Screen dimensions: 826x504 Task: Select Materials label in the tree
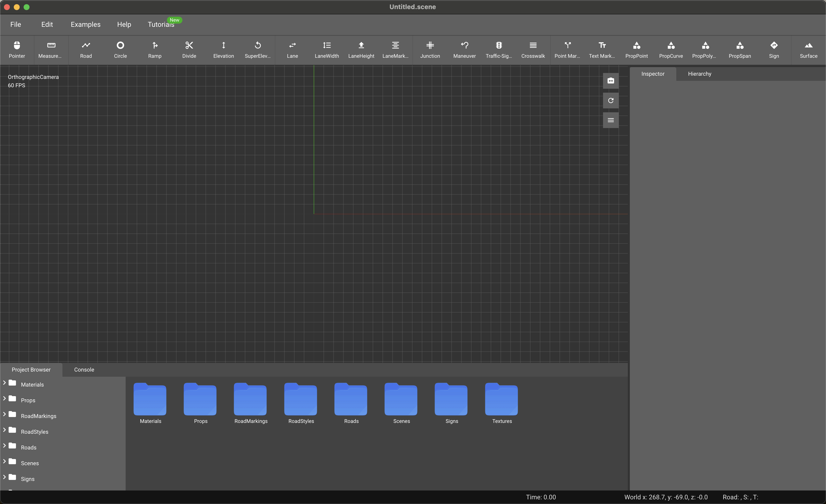coord(32,385)
